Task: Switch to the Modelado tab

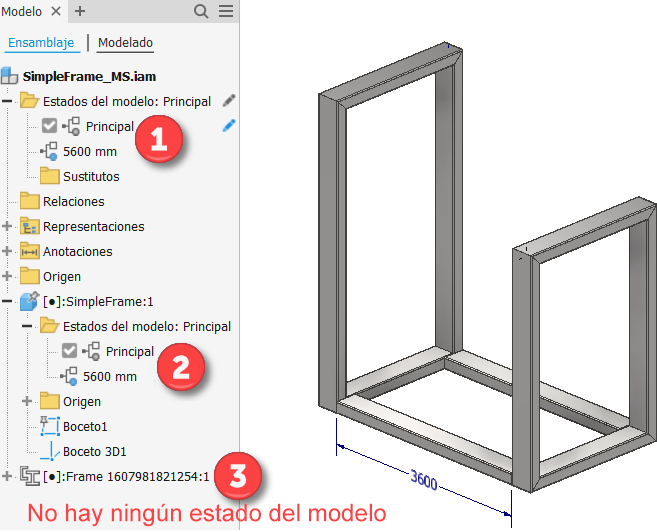Action: (125, 43)
